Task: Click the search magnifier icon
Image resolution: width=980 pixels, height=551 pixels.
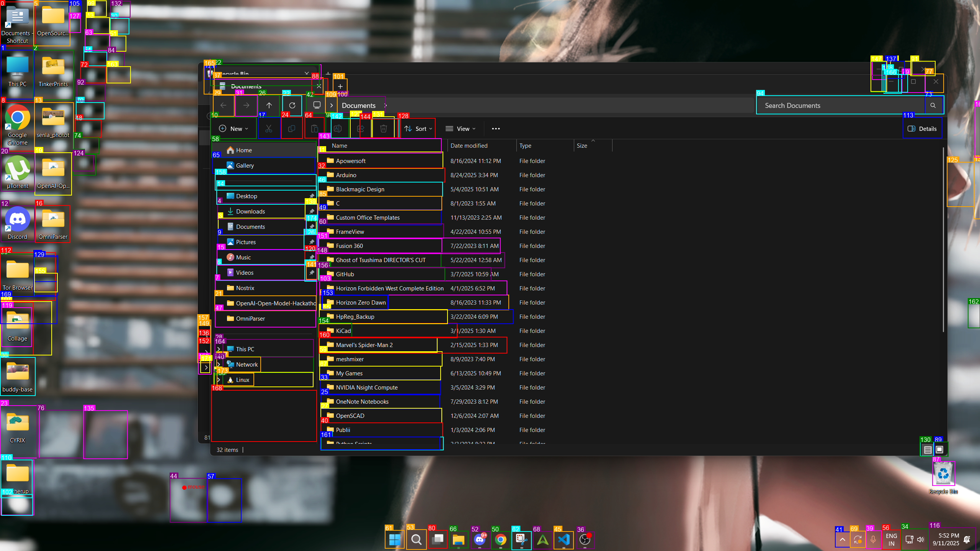Action: coord(933,105)
